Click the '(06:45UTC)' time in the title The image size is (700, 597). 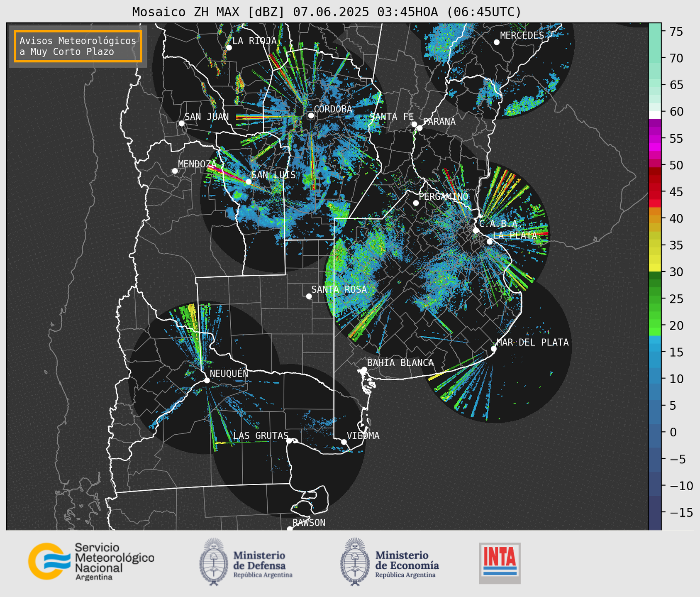(483, 12)
